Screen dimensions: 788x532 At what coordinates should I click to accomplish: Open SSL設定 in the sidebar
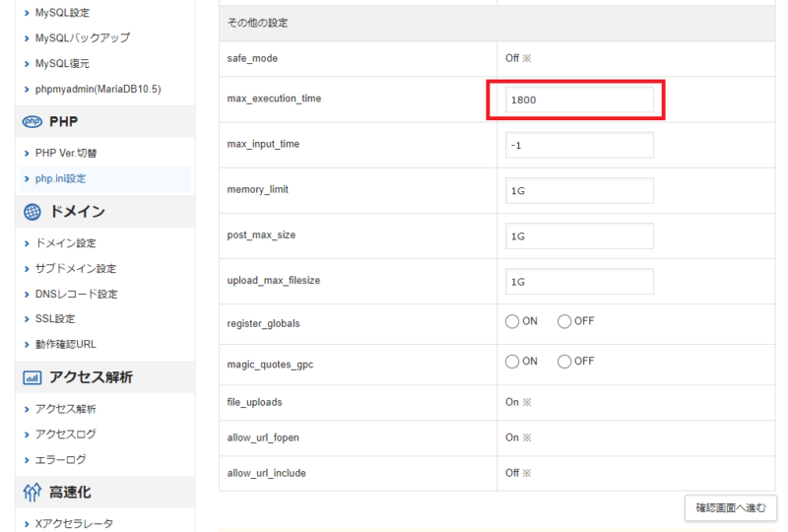tap(54, 319)
